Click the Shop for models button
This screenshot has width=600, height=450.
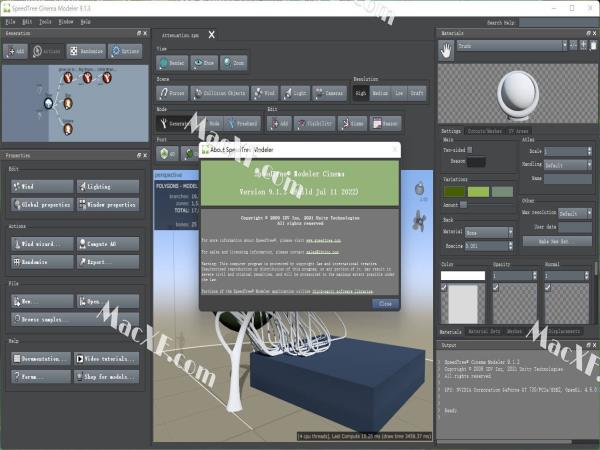[x=106, y=377]
